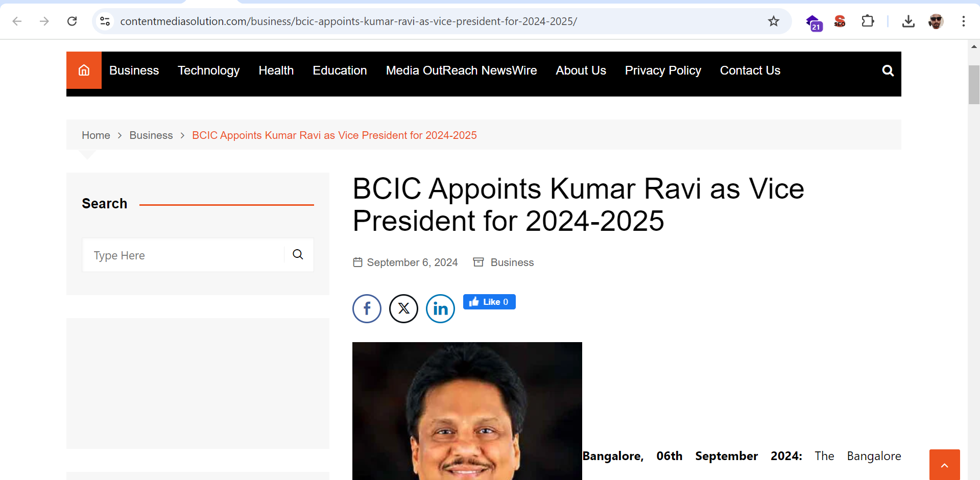Go back with browser back arrow
This screenshot has height=480, width=980.
point(17,21)
